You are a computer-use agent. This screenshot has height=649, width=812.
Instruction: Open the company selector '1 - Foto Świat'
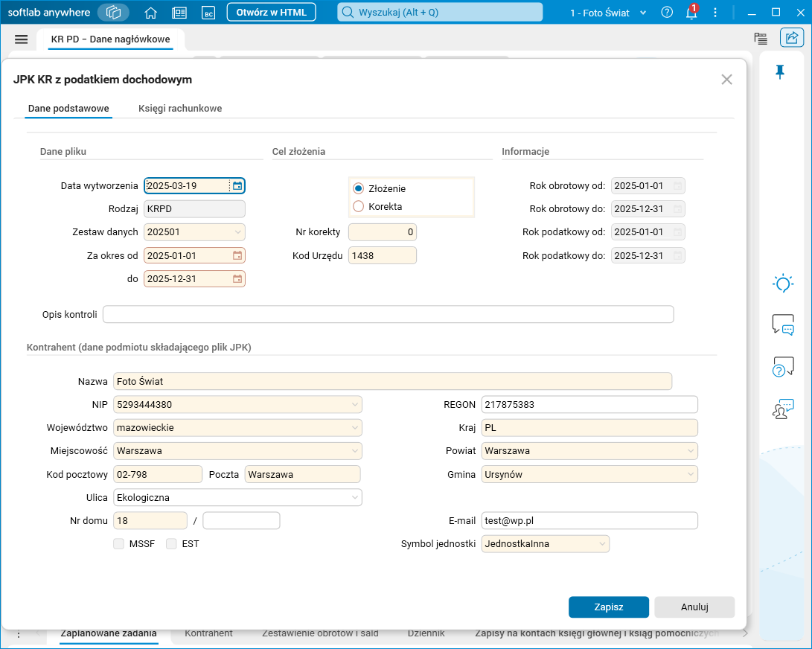point(607,13)
